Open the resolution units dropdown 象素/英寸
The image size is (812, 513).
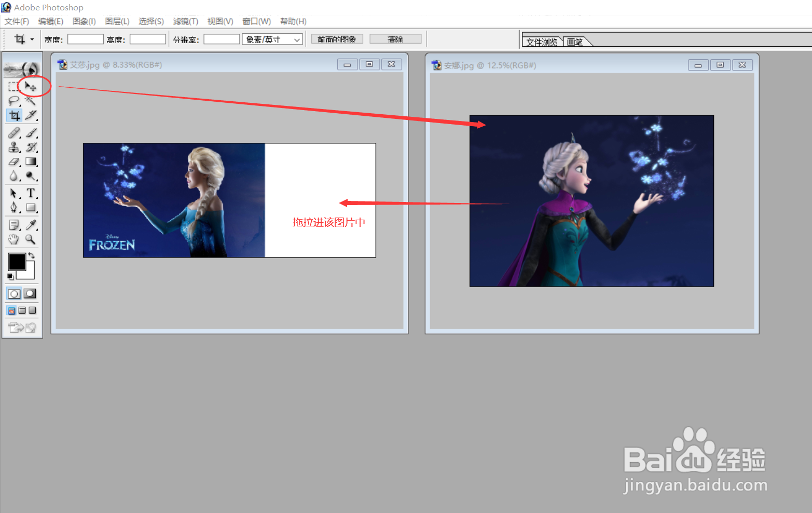[x=272, y=39]
